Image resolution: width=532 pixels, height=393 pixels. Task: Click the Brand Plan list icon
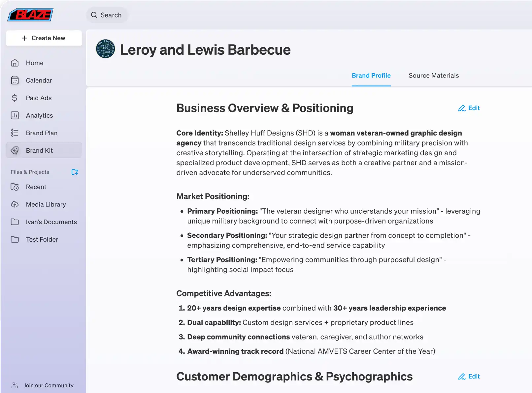tap(15, 133)
